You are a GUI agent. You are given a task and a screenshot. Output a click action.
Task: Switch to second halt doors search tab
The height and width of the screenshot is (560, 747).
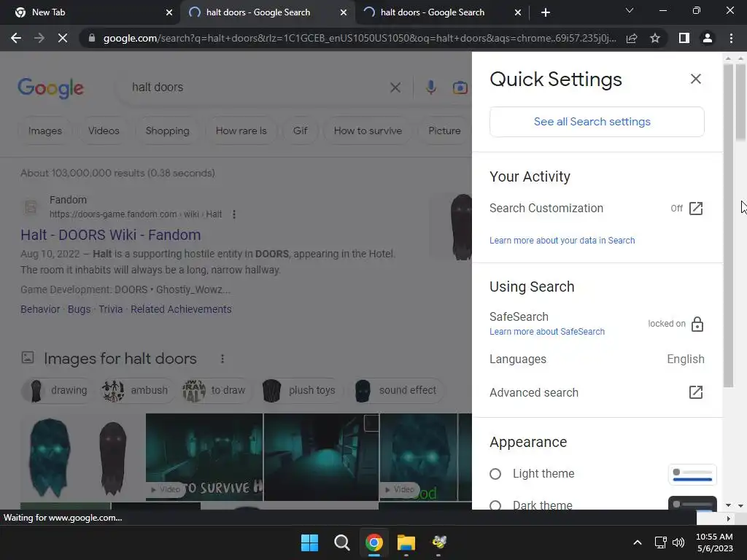coord(442,12)
